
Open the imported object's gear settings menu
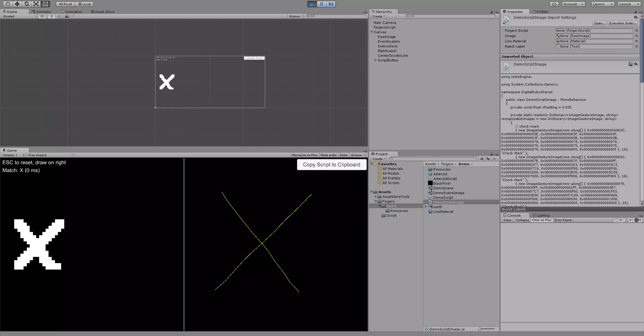(636, 64)
